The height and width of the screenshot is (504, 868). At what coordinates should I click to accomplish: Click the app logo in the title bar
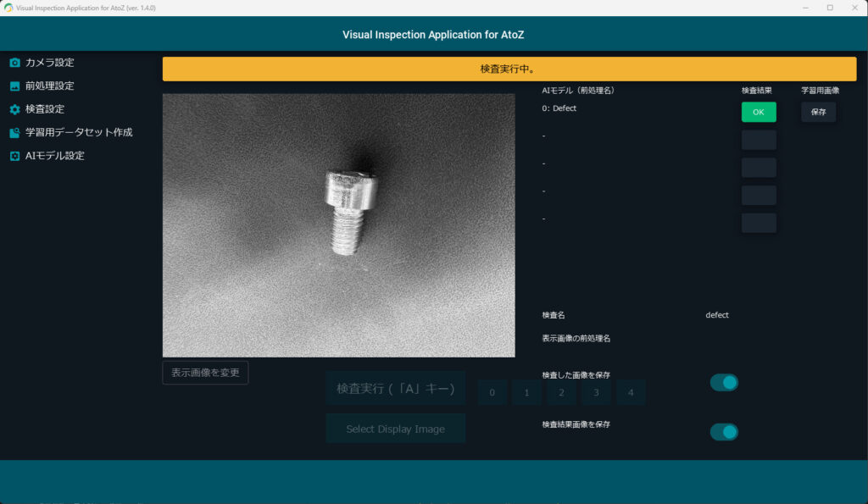coord(8,8)
